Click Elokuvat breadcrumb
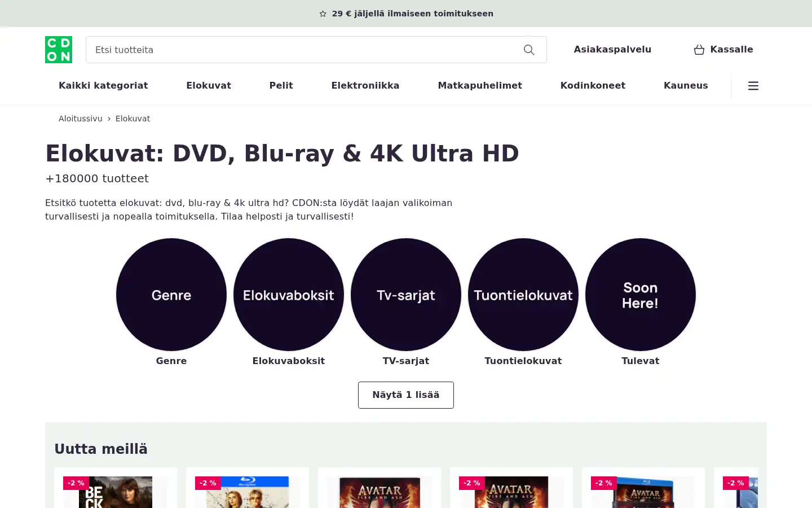Image resolution: width=812 pixels, height=508 pixels. click(x=133, y=119)
